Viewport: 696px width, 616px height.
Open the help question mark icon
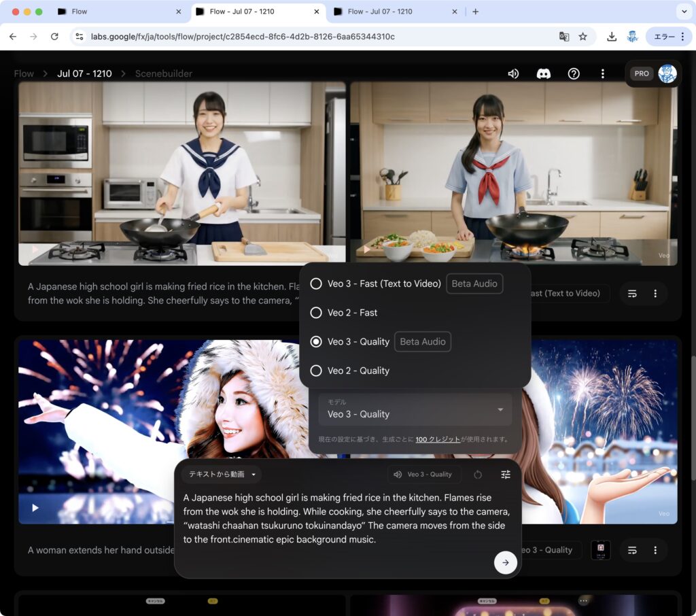(574, 73)
